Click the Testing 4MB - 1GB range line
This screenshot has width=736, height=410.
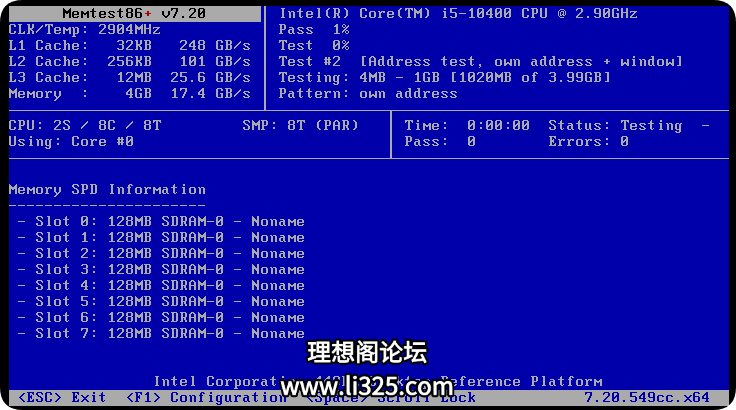coord(445,77)
